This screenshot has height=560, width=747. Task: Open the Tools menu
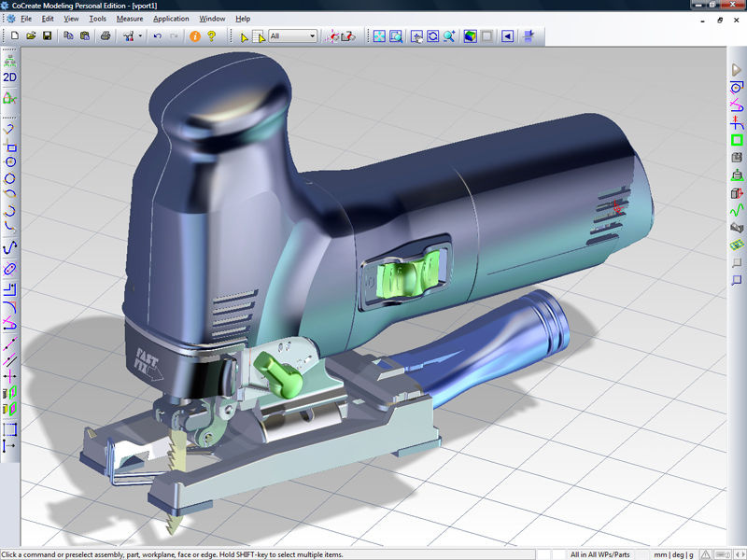(x=97, y=19)
